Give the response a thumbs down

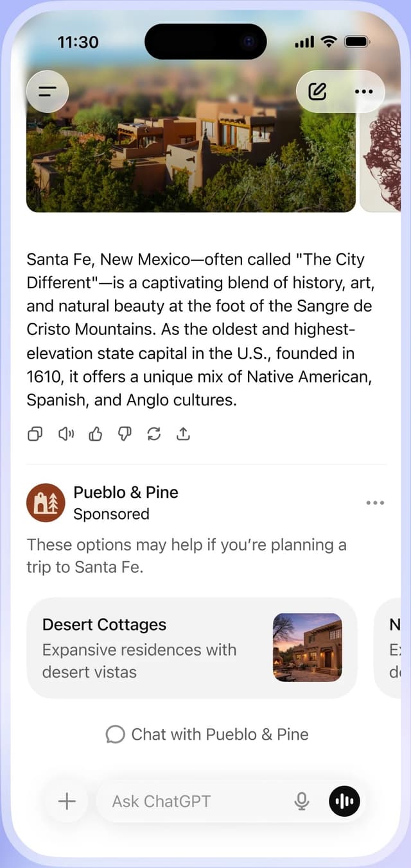pyautogui.click(x=125, y=434)
